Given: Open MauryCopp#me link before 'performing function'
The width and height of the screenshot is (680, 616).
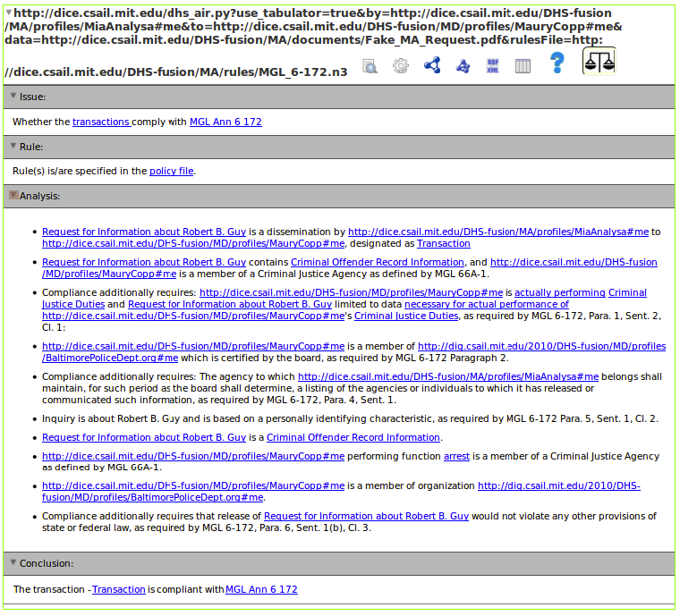Looking at the screenshot, I should (x=193, y=457).
